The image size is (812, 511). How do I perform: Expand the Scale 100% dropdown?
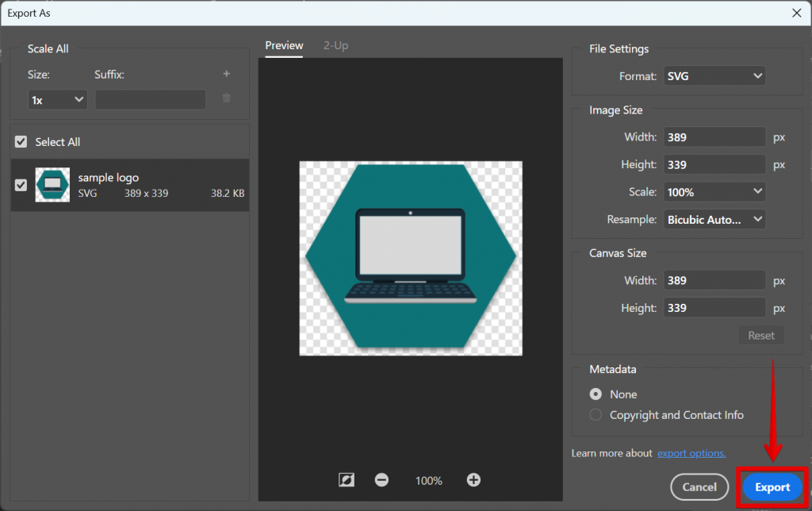(x=714, y=192)
